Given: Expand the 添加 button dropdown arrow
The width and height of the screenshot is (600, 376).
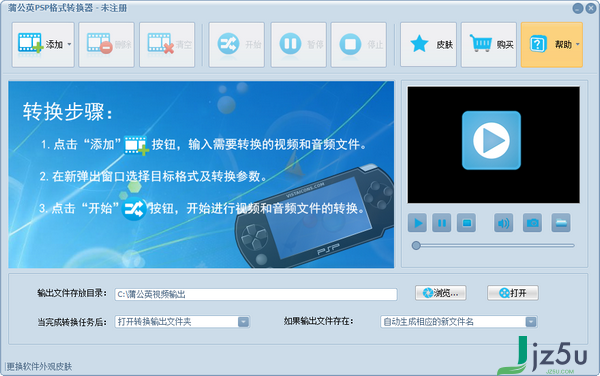Looking at the screenshot, I should [x=69, y=45].
